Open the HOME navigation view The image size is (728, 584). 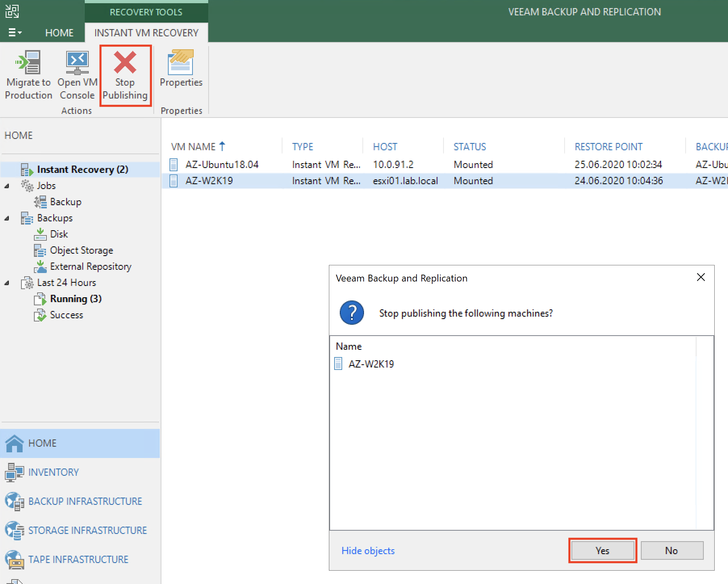point(80,443)
